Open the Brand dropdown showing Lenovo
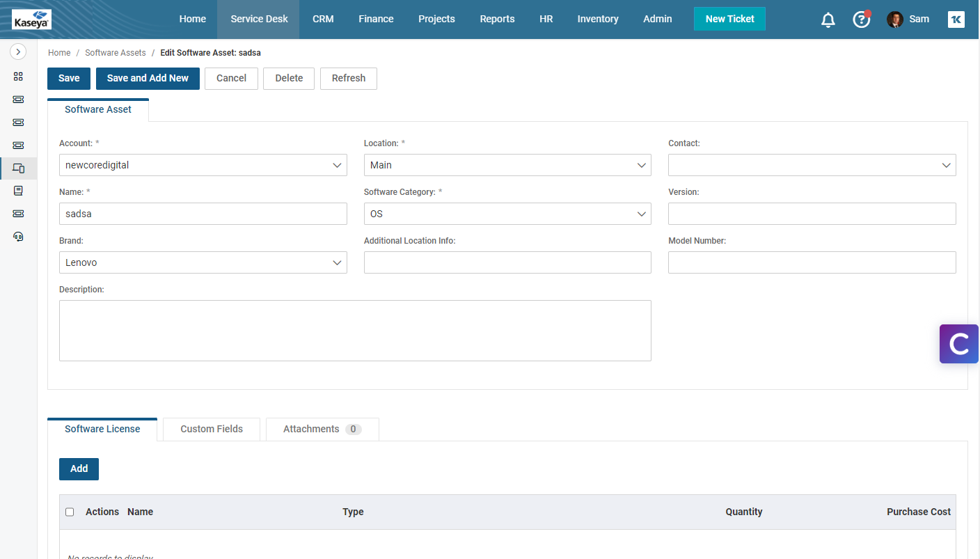The image size is (980, 559). coord(203,262)
